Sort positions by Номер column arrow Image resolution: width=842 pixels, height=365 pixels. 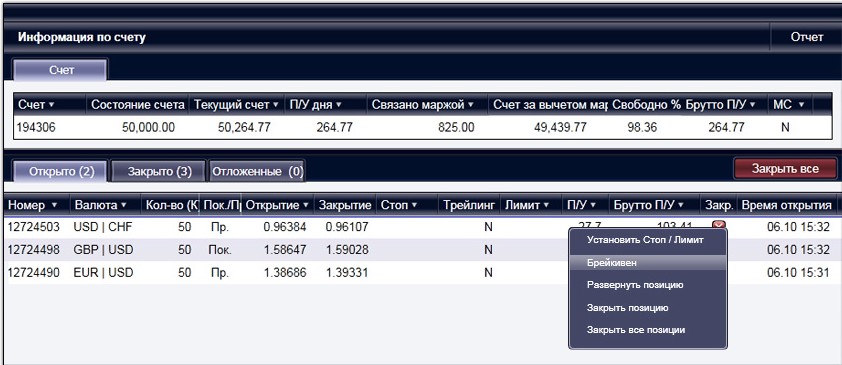[54, 205]
